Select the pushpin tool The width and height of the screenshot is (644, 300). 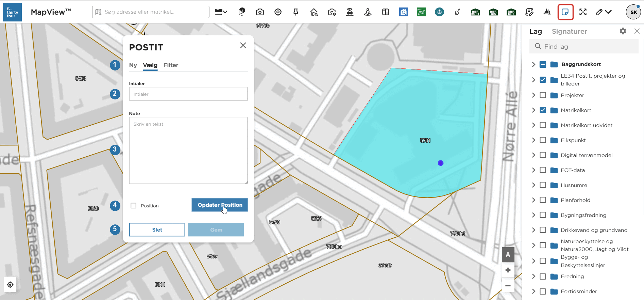click(296, 12)
